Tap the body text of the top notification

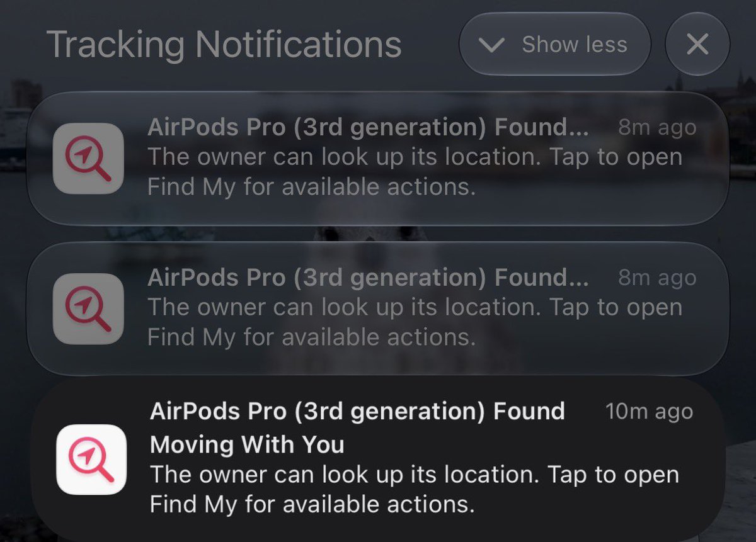(415, 172)
